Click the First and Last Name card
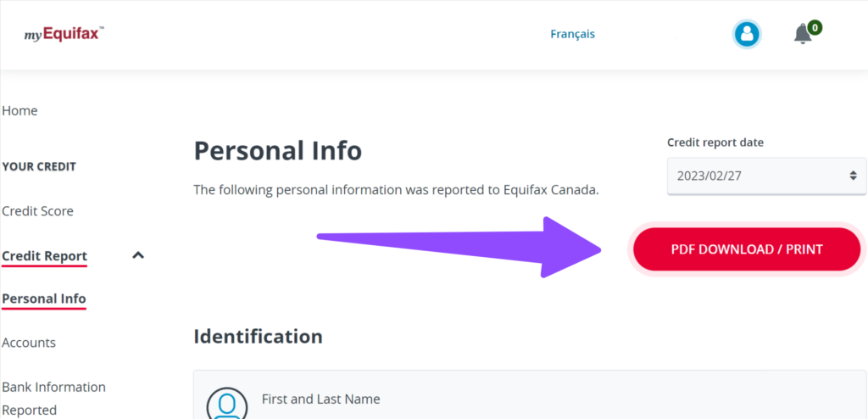This screenshot has width=868, height=419. (x=531, y=394)
